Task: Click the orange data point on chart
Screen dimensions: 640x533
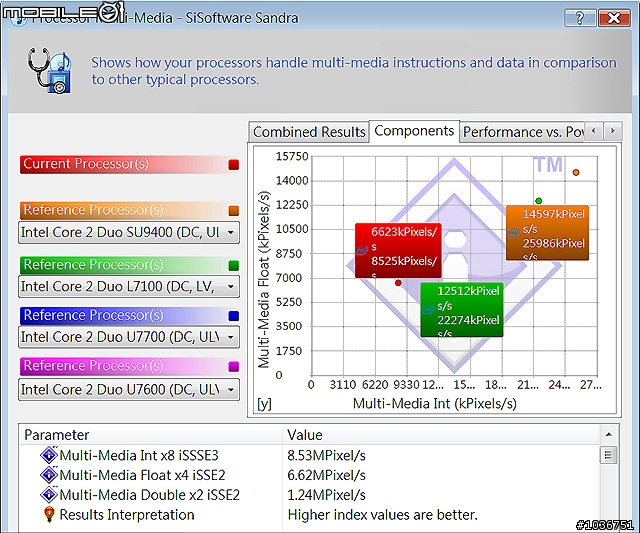Action: [576, 173]
